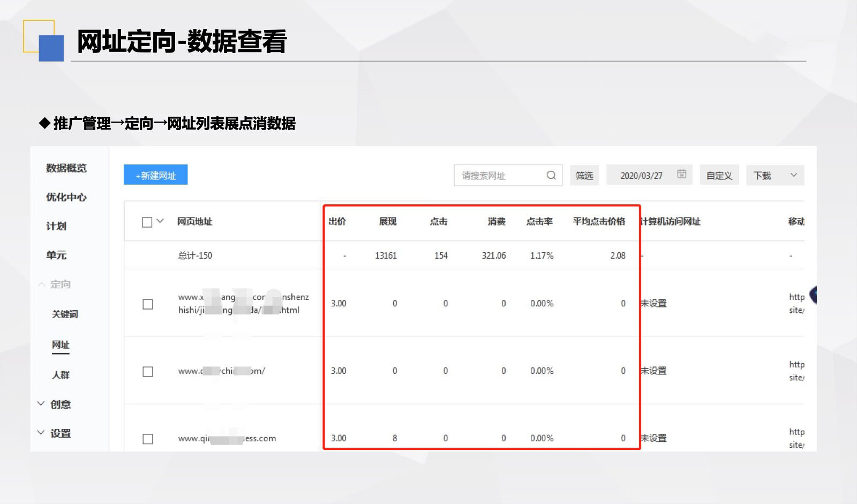This screenshot has height=504, width=857.
Task: Click total 消费 value 321.06
Action: tap(493, 255)
